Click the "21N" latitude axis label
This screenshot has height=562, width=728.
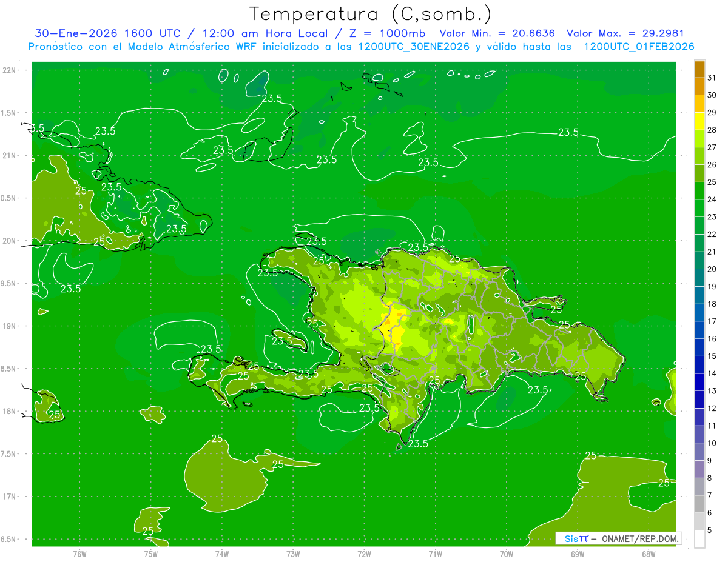(9, 155)
